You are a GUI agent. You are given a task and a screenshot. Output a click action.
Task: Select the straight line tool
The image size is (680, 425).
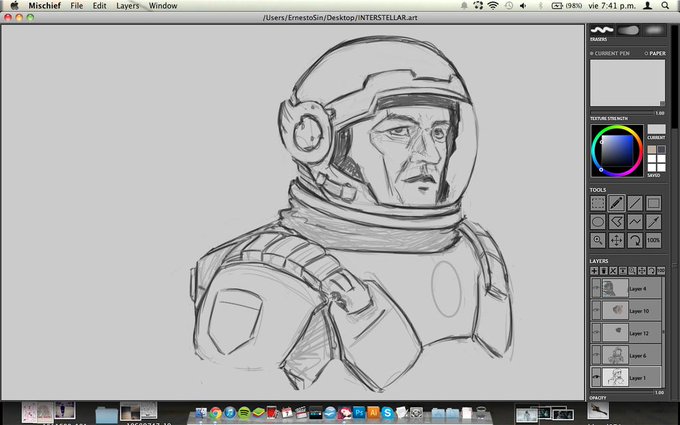tap(635, 203)
